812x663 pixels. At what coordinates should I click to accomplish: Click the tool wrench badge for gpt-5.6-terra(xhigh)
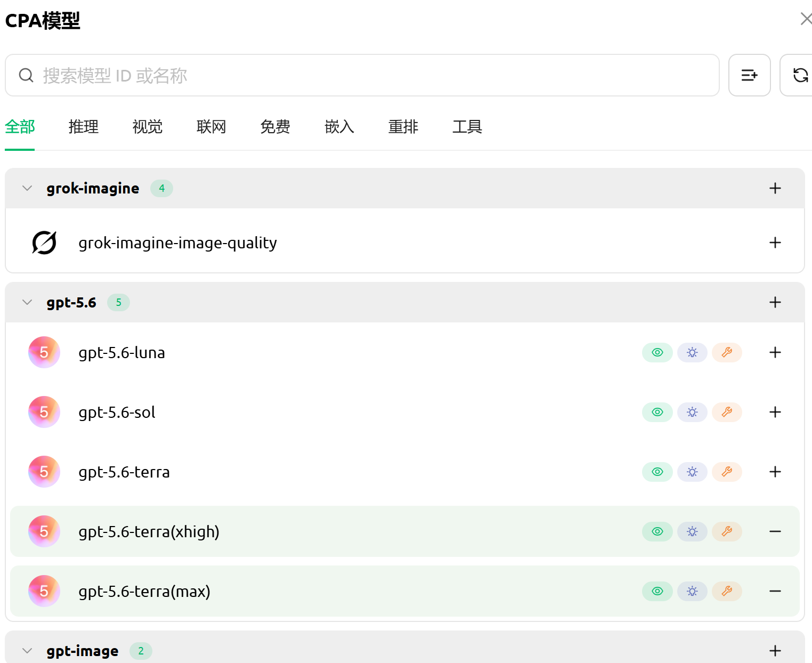[727, 531]
